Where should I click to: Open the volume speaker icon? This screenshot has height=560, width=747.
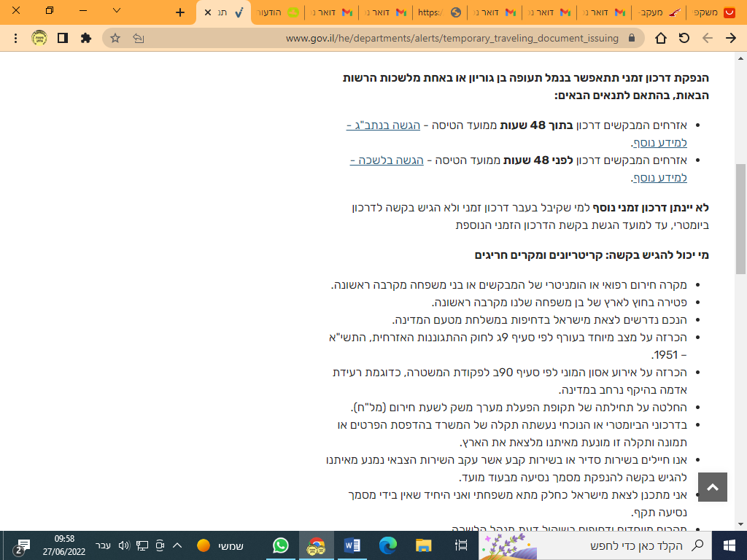coord(124,545)
